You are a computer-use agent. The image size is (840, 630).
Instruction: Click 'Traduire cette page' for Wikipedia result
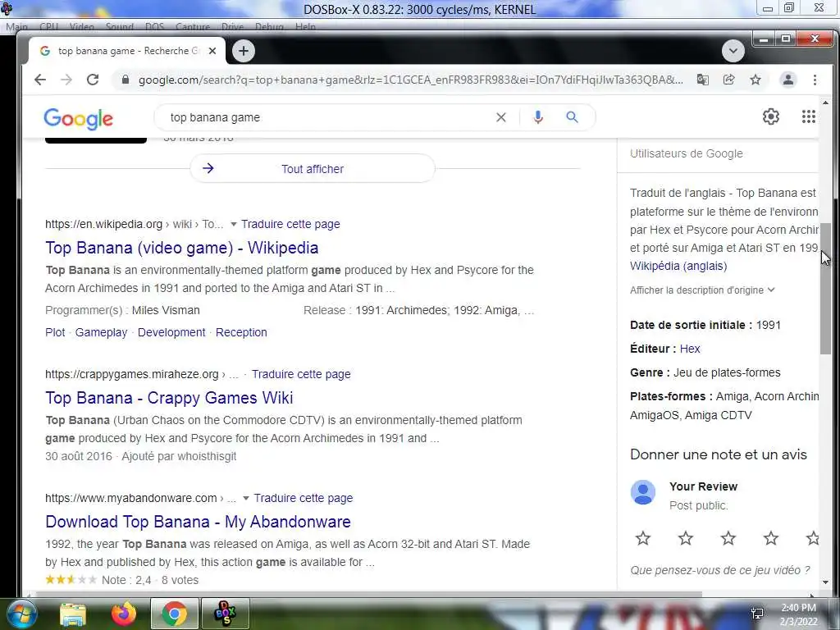tap(290, 224)
